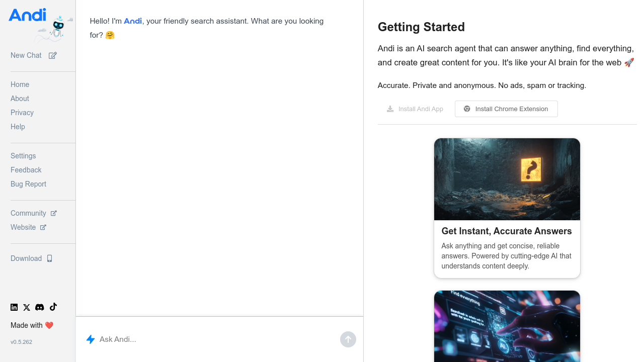Image resolution: width=644 pixels, height=362 pixels.
Task: Select the Get Instant, Accurate Answers card image
Action: point(507,179)
